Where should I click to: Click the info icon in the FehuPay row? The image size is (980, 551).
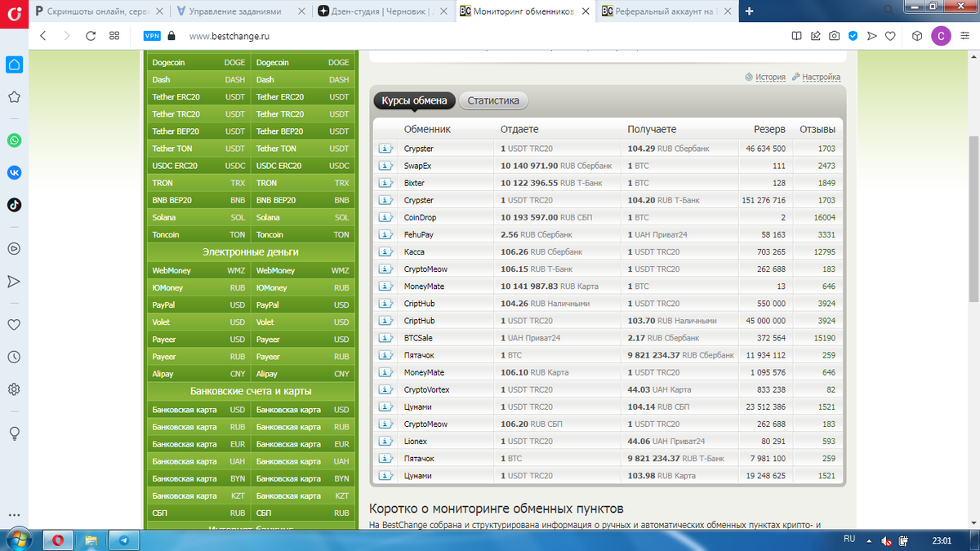pos(385,234)
